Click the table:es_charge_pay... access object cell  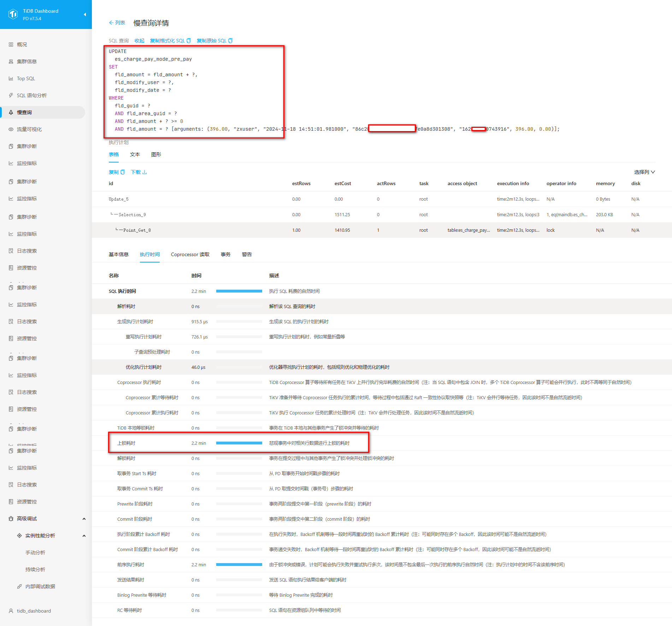pyautogui.click(x=469, y=230)
